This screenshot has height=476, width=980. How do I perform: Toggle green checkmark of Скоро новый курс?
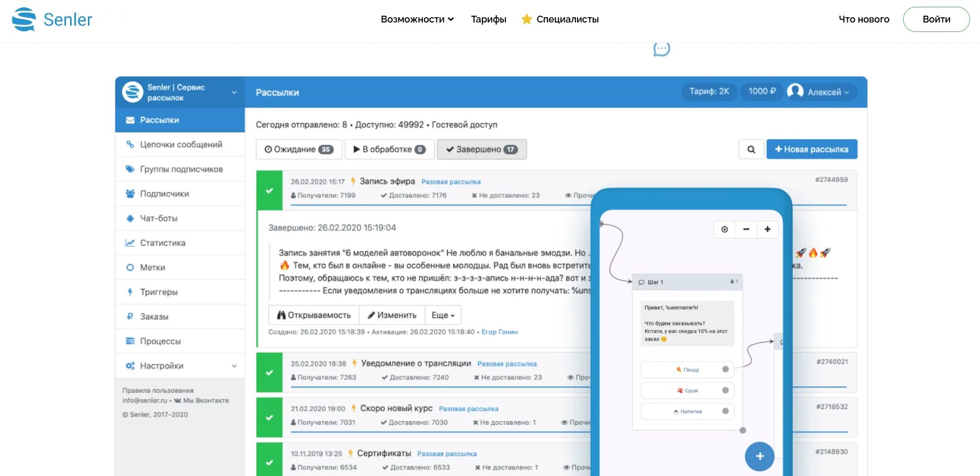269,417
